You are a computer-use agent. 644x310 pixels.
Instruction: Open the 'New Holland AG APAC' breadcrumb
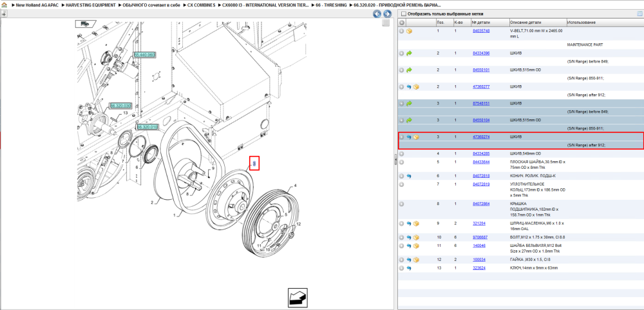pyautogui.click(x=37, y=5)
